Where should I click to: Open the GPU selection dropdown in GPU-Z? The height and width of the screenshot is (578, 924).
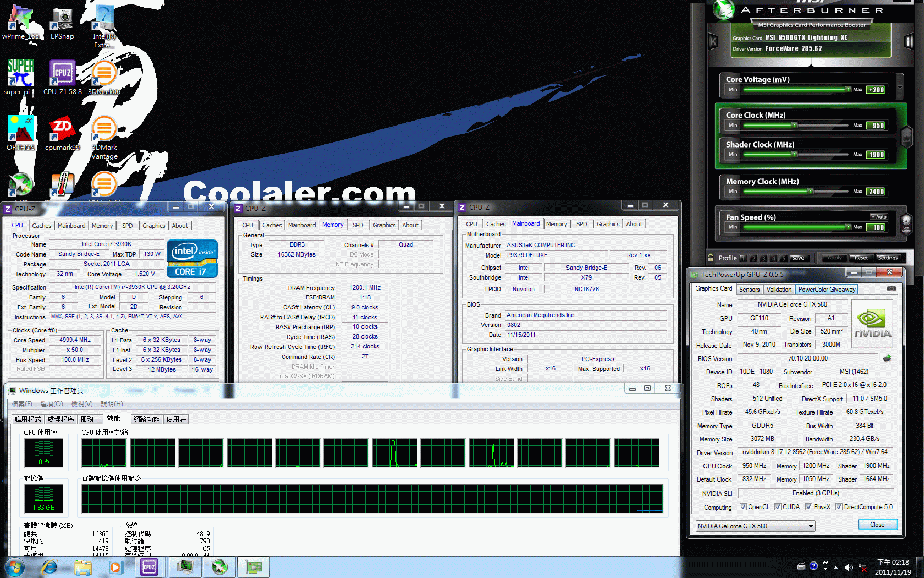click(x=756, y=526)
